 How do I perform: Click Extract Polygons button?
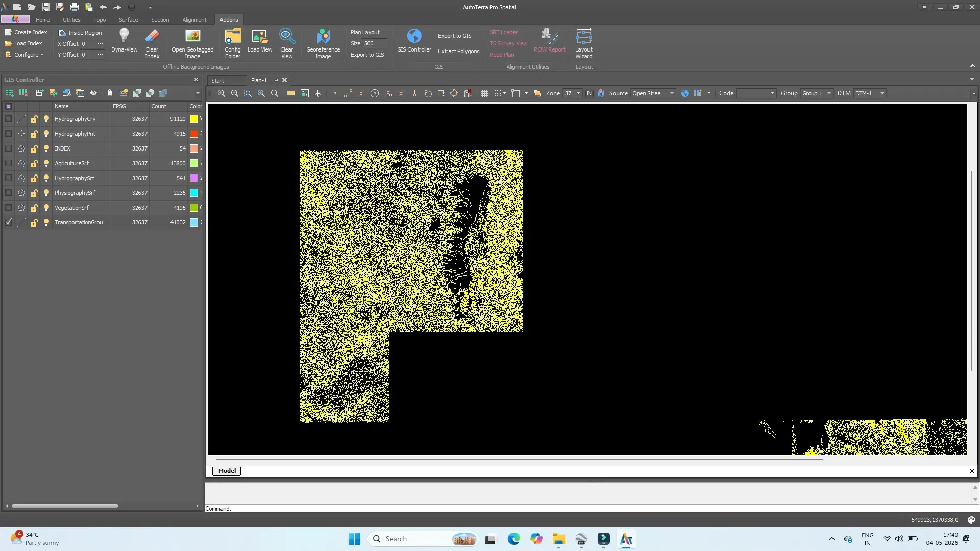(x=458, y=51)
